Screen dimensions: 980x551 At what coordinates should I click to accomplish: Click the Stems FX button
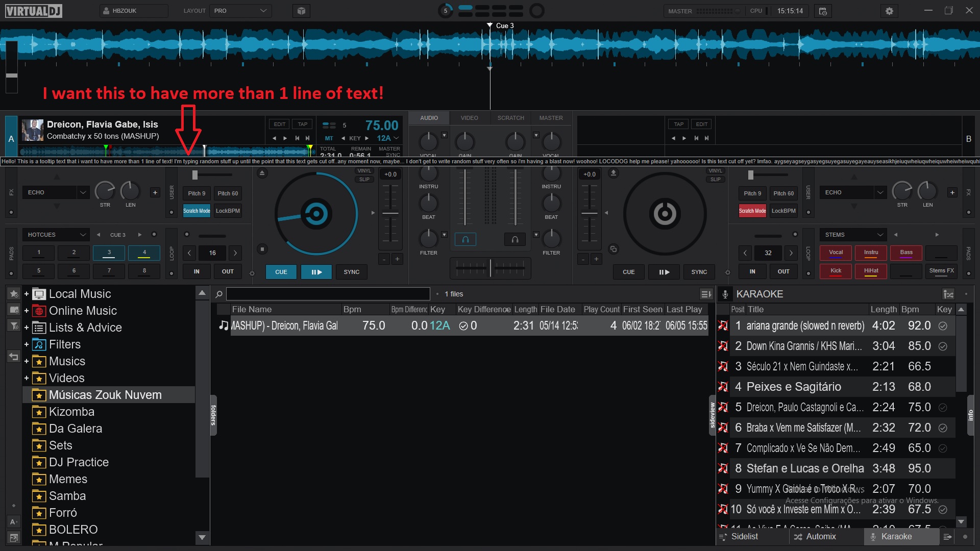941,271
